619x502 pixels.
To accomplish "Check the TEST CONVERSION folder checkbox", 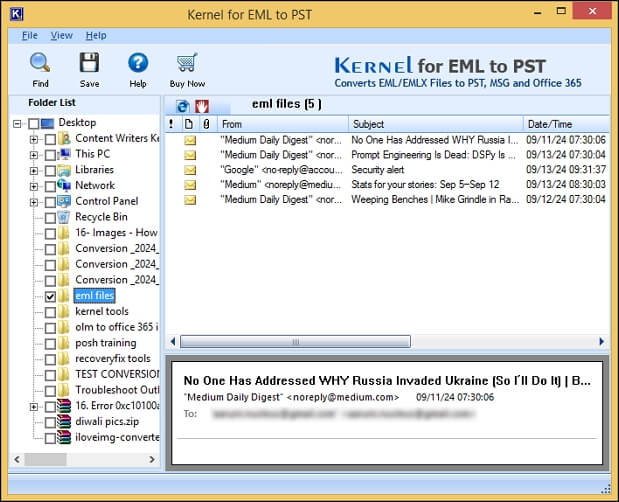I will (x=50, y=375).
